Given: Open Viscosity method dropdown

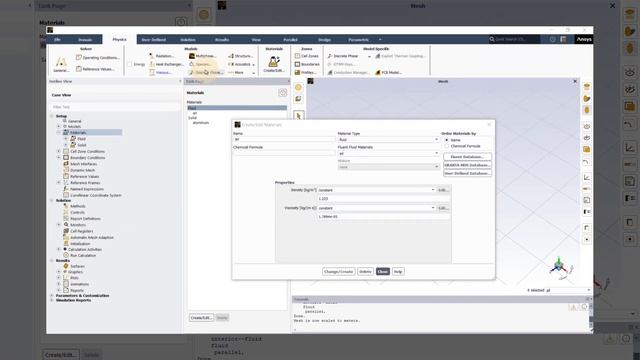Looking at the screenshot, I should coord(376,208).
